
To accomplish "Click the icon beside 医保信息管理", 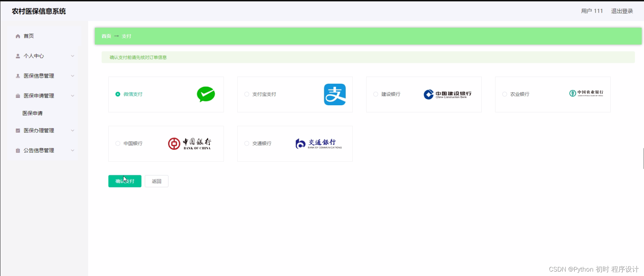I will pos(18,76).
